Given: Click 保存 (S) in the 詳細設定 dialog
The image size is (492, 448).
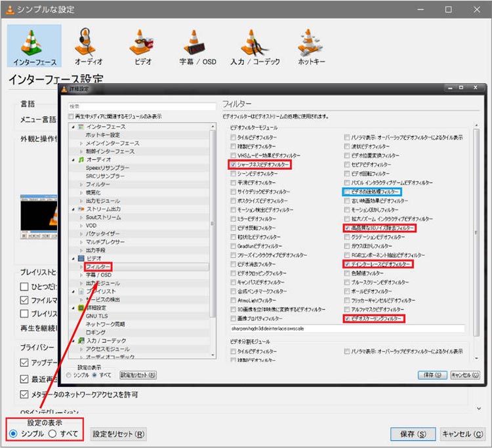Looking at the screenshot, I should point(432,375).
